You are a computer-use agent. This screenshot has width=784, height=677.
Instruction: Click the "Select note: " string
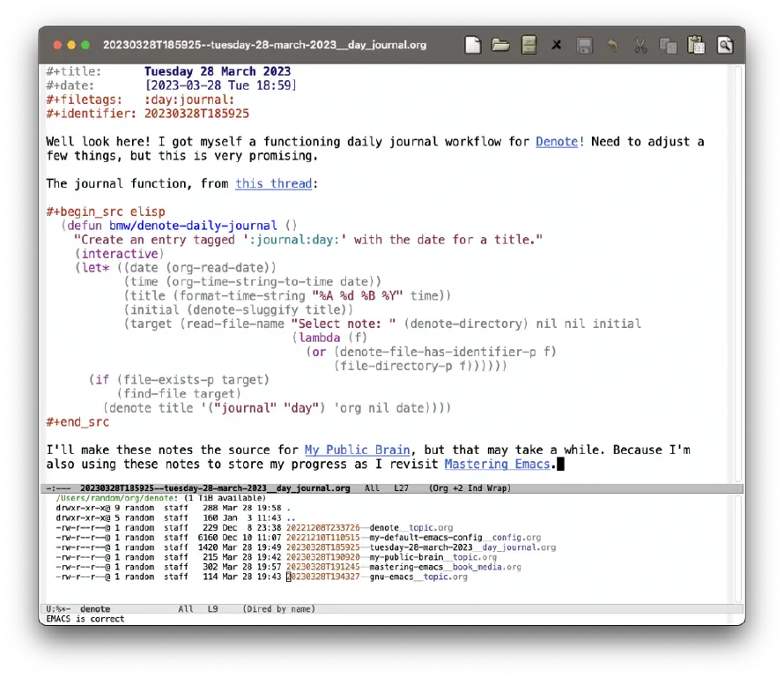[343, 324]
